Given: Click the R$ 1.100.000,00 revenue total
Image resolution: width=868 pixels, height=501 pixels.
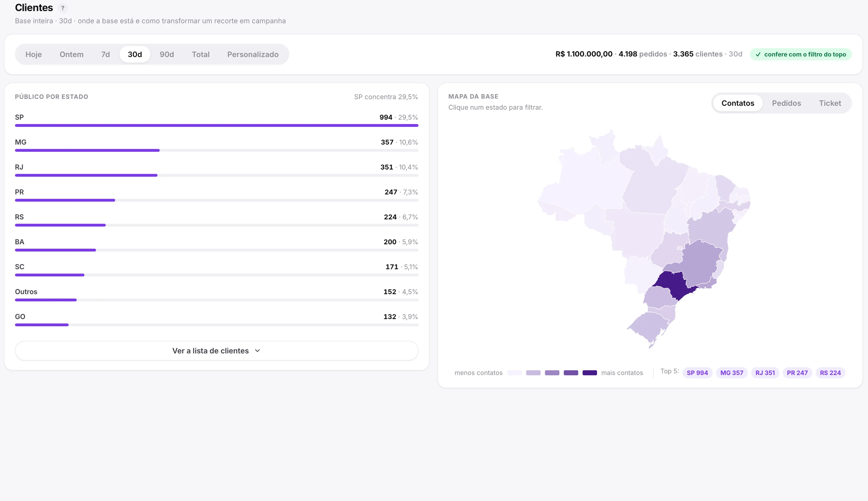Looking at the screenshot, I should pyautogui.click(x=584, y=54).
